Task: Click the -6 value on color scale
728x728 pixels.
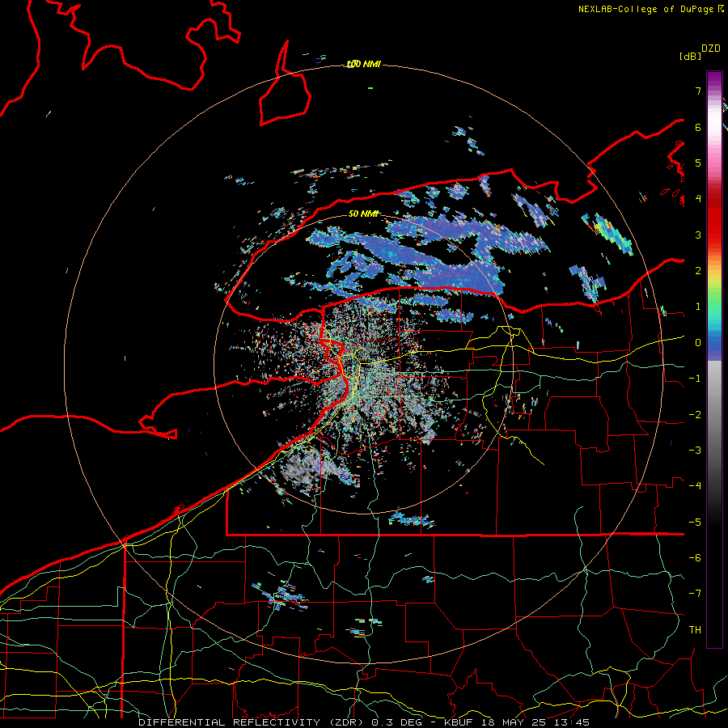Action: pyautogui.click(x=695, y=558)
